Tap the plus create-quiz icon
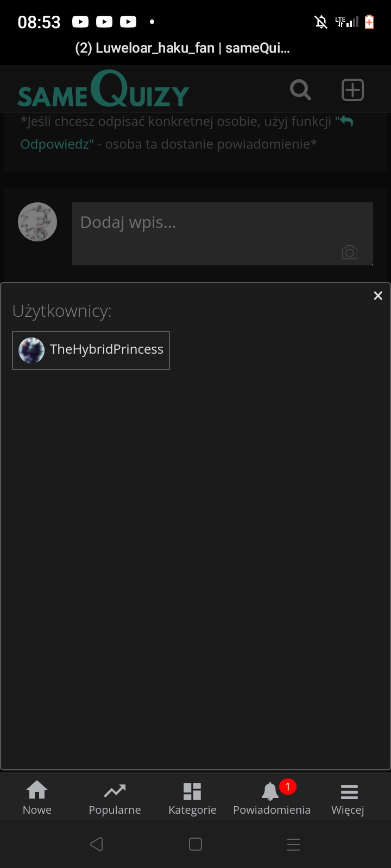 (352, 90)
